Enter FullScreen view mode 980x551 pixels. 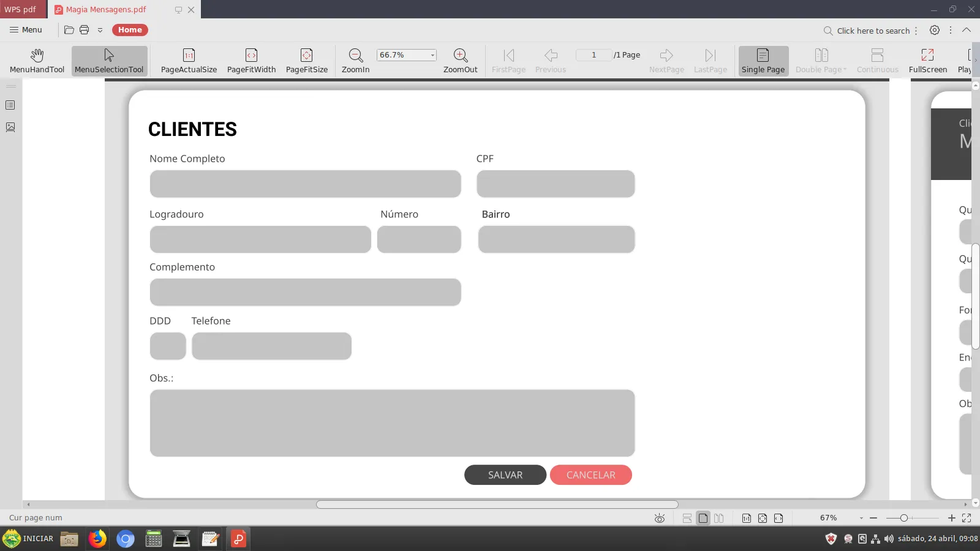tap(927, 61)
